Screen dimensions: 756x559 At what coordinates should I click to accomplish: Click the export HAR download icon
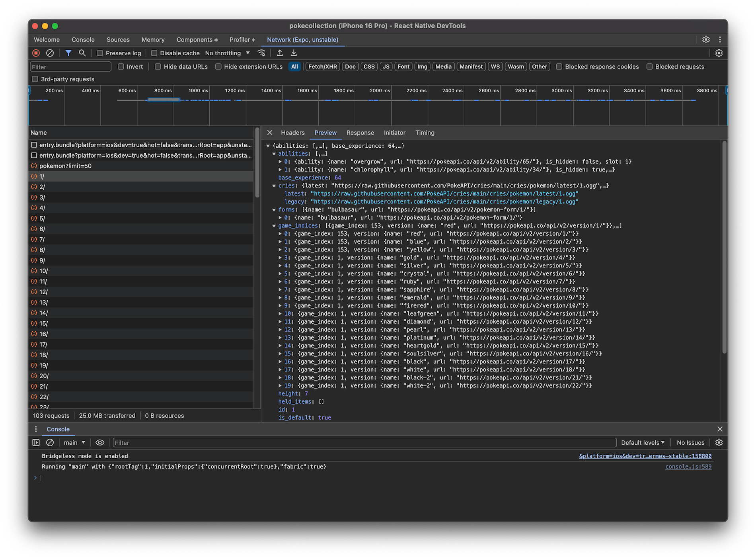[294, 53]
